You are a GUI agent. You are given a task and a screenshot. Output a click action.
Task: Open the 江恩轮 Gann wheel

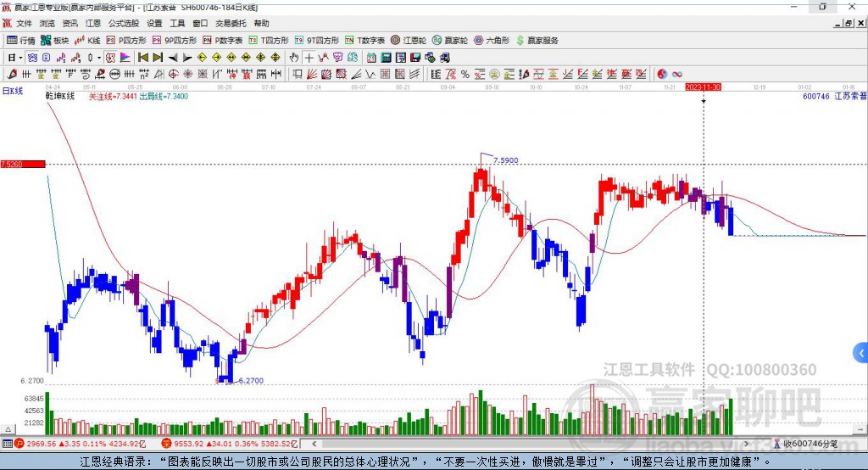[x=409, y=41]
